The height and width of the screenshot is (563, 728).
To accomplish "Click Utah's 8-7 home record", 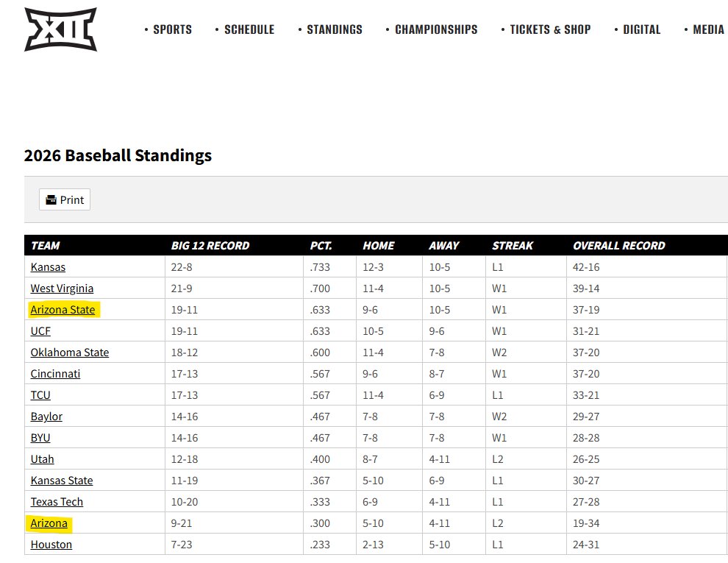I will click(x=370, y=459).
